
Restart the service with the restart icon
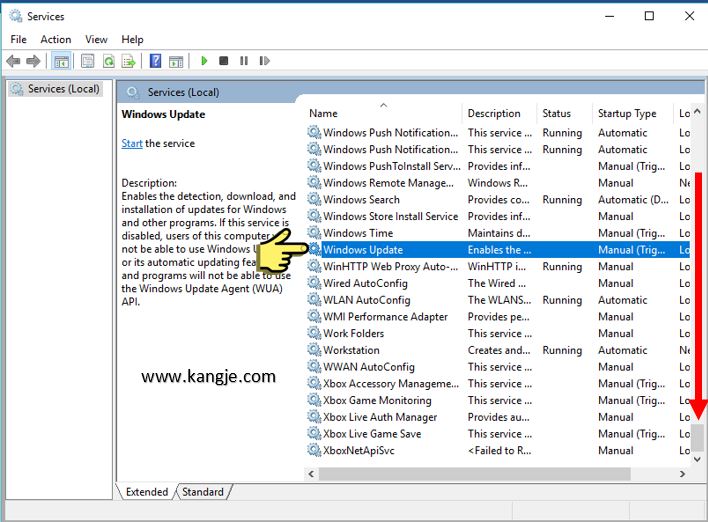[265, 61]
